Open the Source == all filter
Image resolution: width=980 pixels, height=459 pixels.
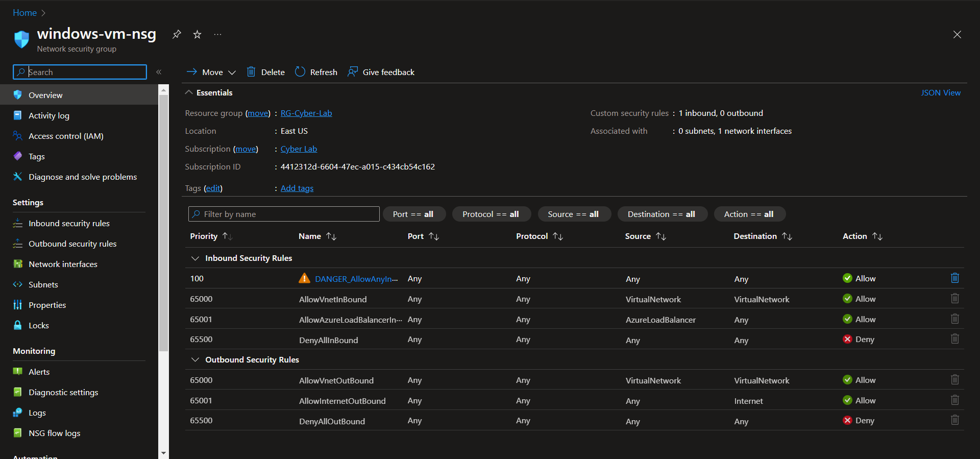tap(574, 214)
